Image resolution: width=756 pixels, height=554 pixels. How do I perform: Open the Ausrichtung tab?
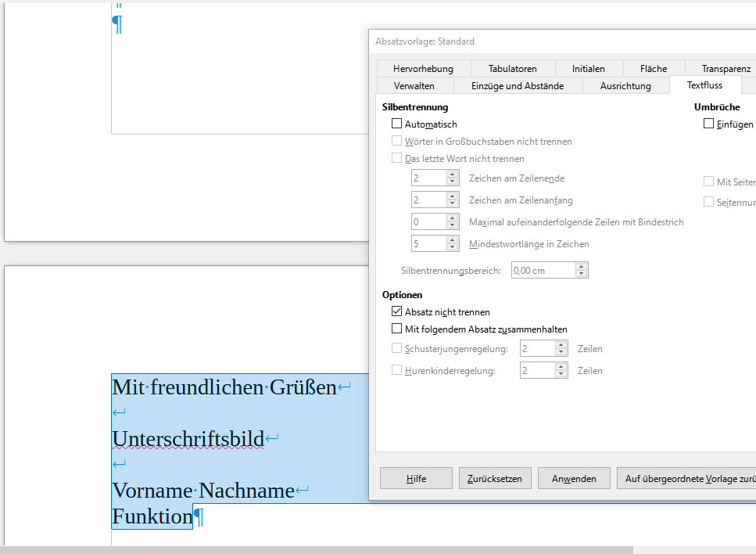pyautogui.click(x=625, y=86)
